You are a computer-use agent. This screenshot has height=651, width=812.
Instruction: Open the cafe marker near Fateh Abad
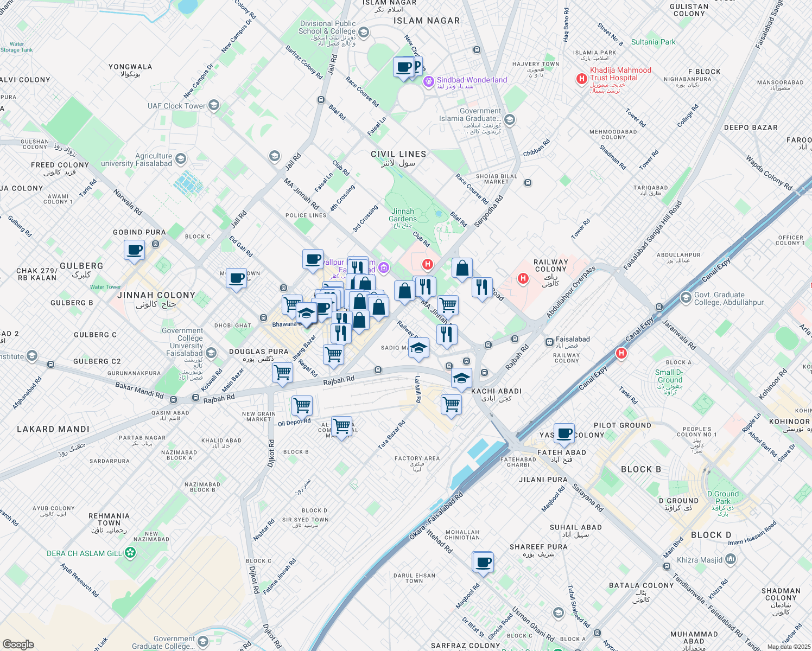point(564,433)
